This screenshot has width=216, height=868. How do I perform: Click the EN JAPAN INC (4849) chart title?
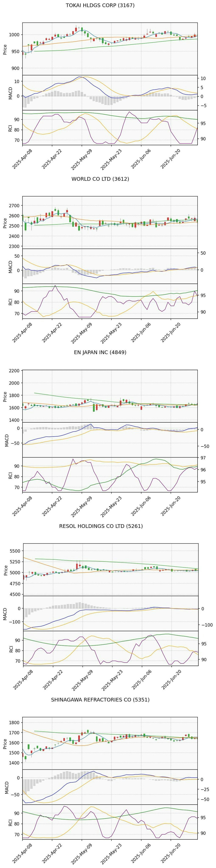(100, 352)
